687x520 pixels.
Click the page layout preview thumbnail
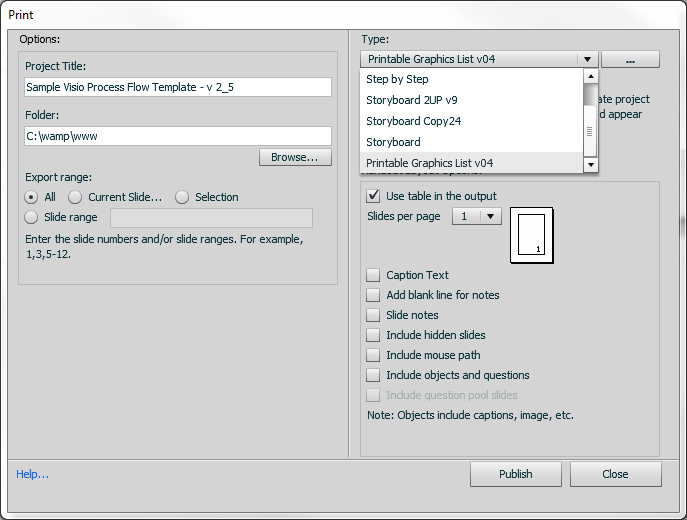[x=531, y=235]
